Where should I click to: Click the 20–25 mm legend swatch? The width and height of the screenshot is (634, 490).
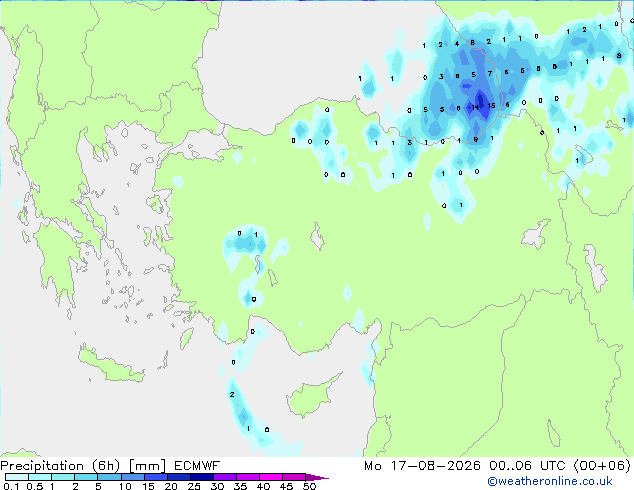(179, 477)
